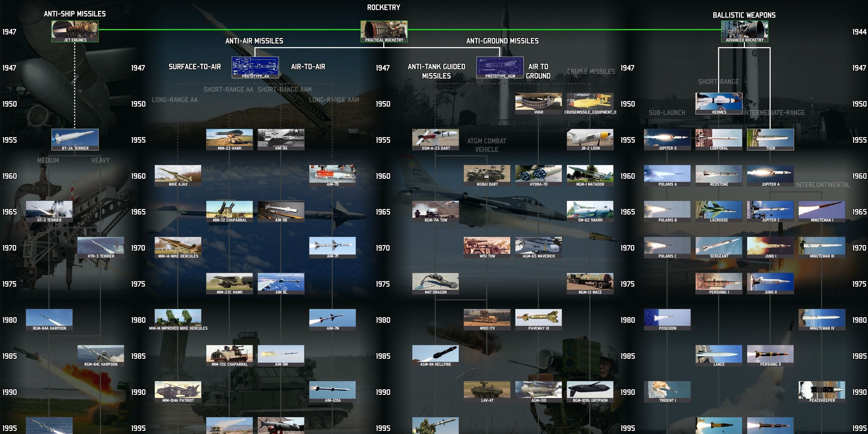Image resolution: width=868 pixels, height=434 pixels.
Task: Click the Practical Rocketry technology node
Action: pyautogui.click(x=384, y=31)
